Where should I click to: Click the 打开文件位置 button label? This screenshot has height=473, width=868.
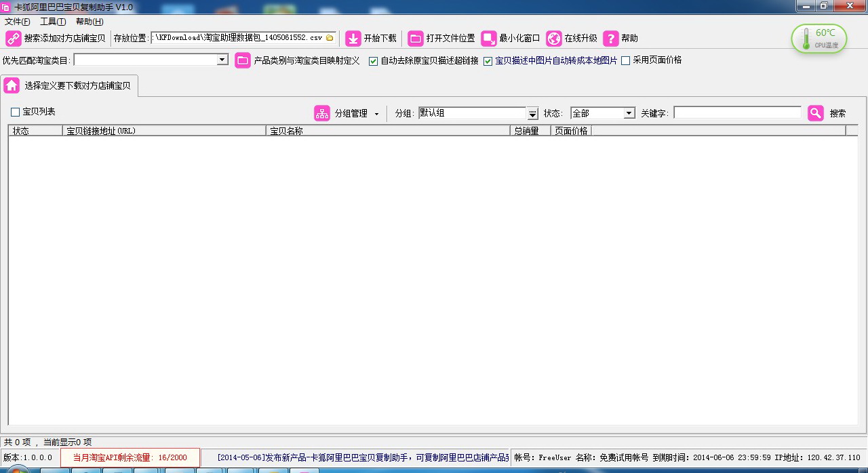pos(451,38)
